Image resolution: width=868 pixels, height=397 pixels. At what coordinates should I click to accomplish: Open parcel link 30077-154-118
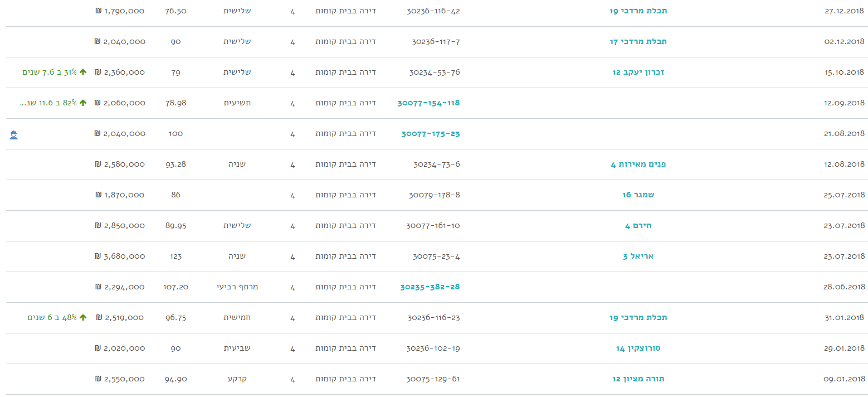[x=428, y=103]
